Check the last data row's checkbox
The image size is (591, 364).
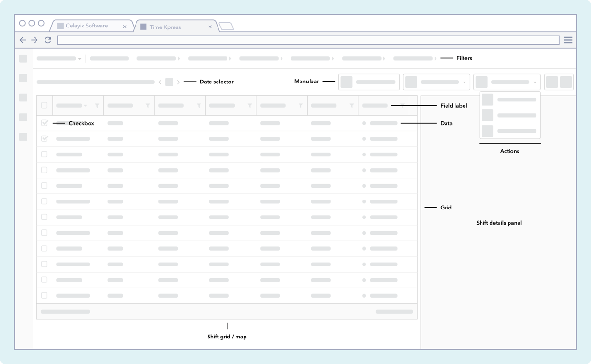click(44, 295)
